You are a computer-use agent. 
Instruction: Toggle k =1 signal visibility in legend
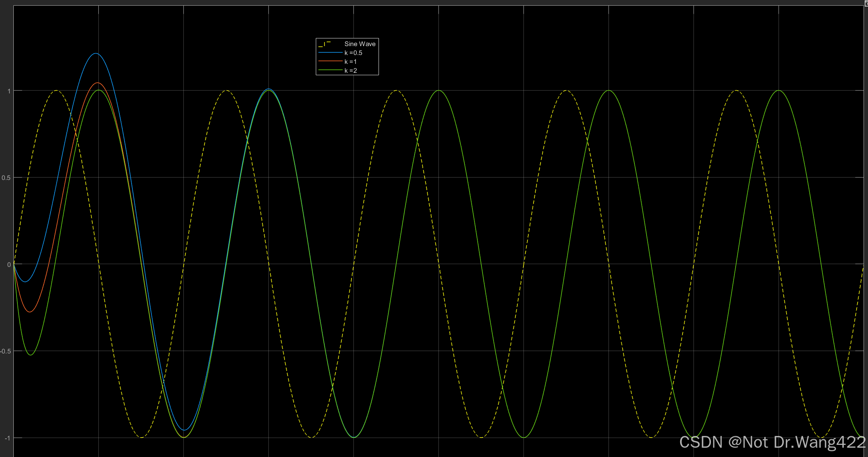point(350,62)
